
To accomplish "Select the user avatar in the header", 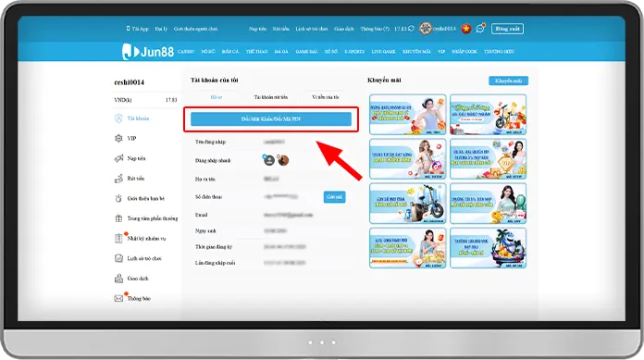I will [425, 29].
